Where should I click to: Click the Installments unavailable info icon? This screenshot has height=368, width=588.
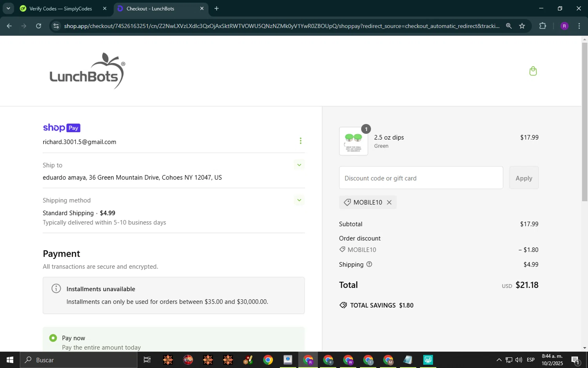pyautogui.click(x=56, y=289)
